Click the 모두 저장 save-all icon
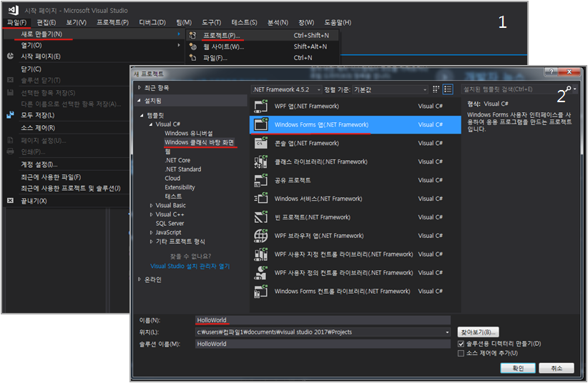The width and height of the screenshot is (588, 383). [x=10, y=115]
